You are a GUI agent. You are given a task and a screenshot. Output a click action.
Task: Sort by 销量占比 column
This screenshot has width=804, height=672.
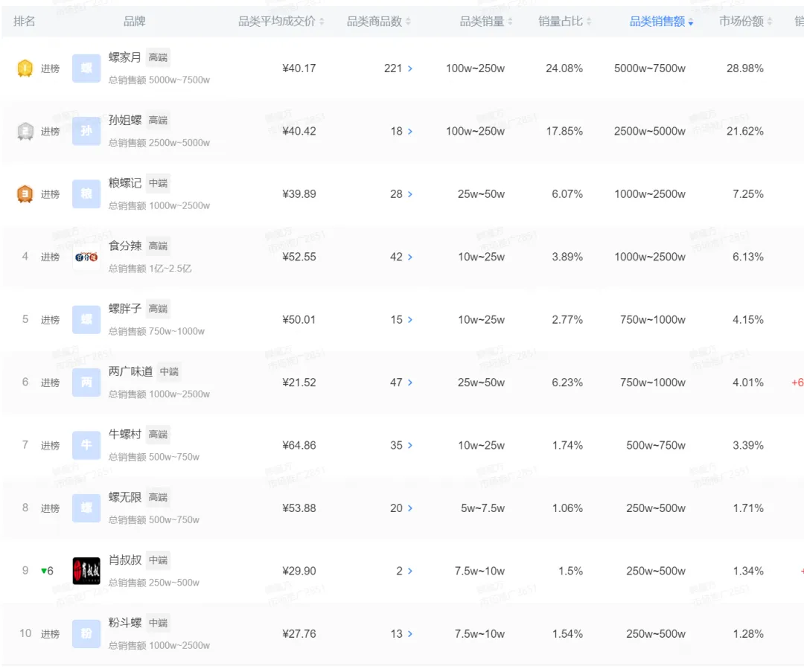click(564, 22)
